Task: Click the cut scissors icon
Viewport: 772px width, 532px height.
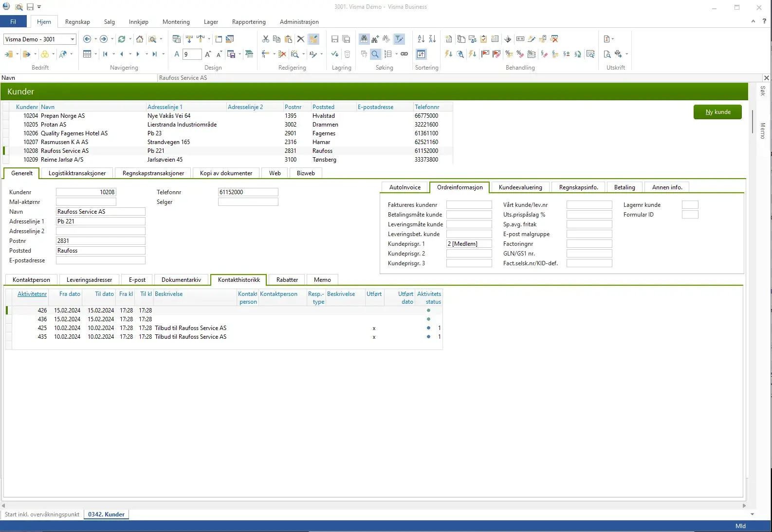Action: pos(266,39)
